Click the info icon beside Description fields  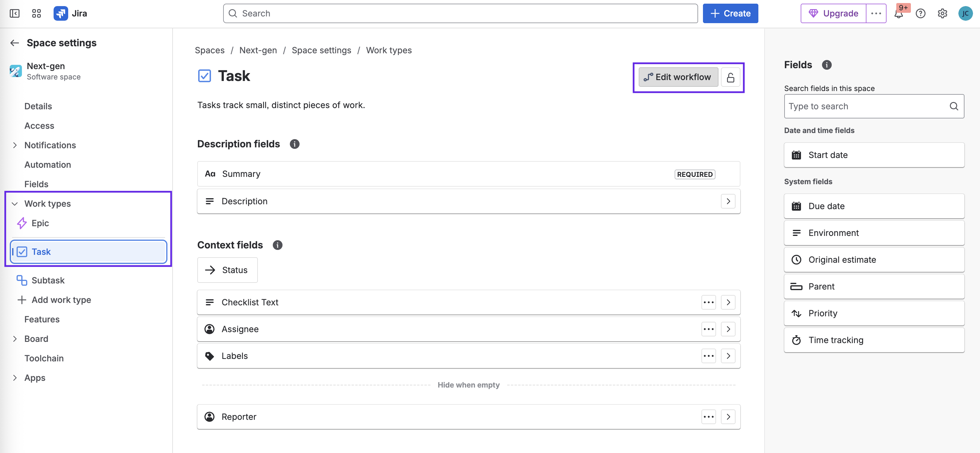[294, 144]
